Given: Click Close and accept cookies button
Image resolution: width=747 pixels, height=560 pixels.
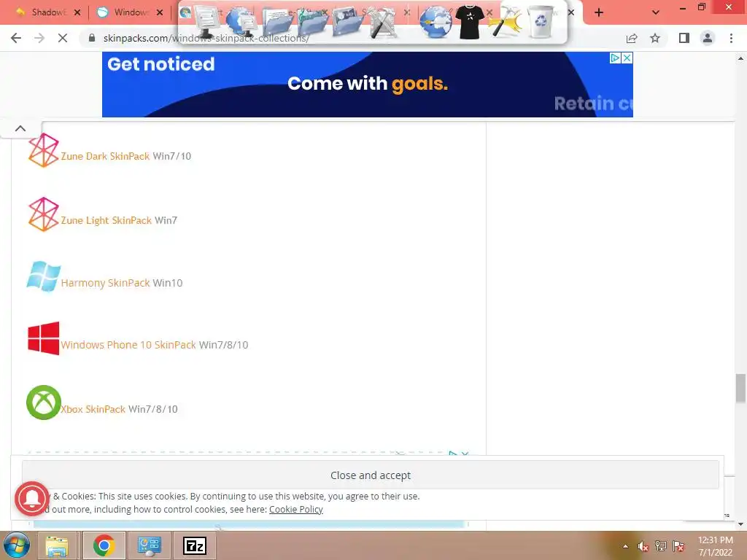Looking at the screenshot, I should (x=370, y=475).
